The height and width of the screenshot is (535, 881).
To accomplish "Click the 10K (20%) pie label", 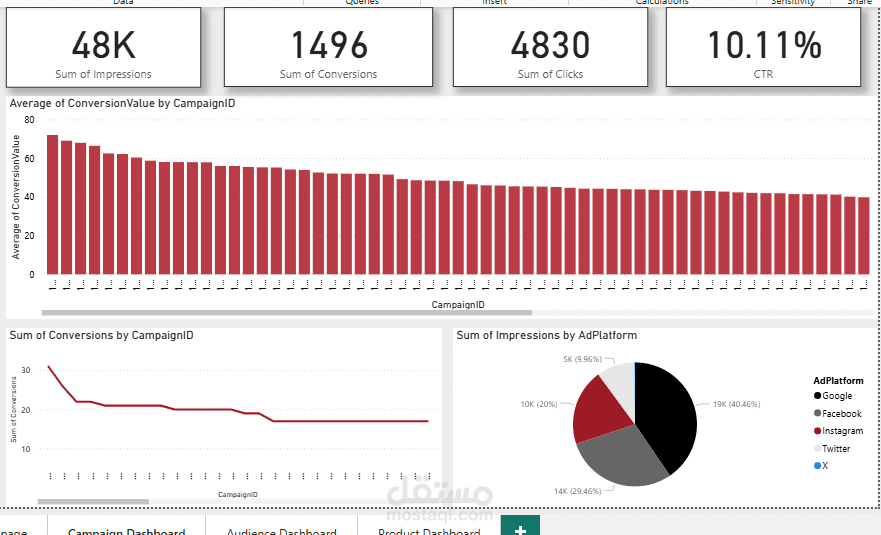I will (538, 404).
